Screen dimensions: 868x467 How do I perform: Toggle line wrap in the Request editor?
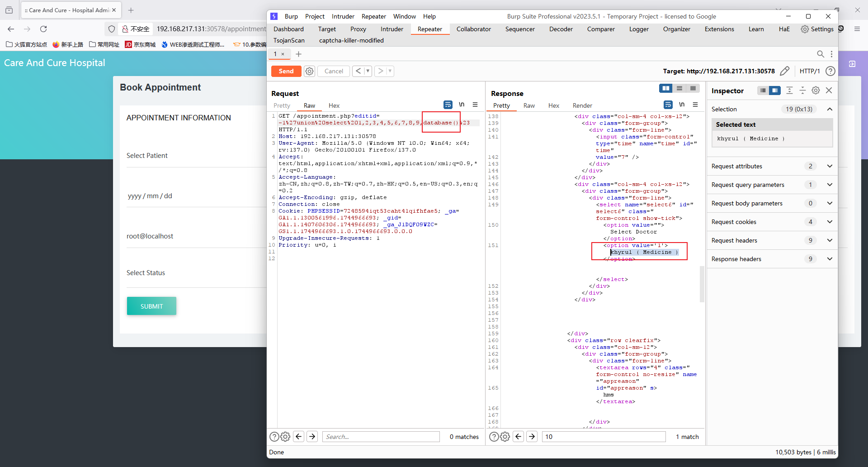pyautogui.click(x=448, y=105)
